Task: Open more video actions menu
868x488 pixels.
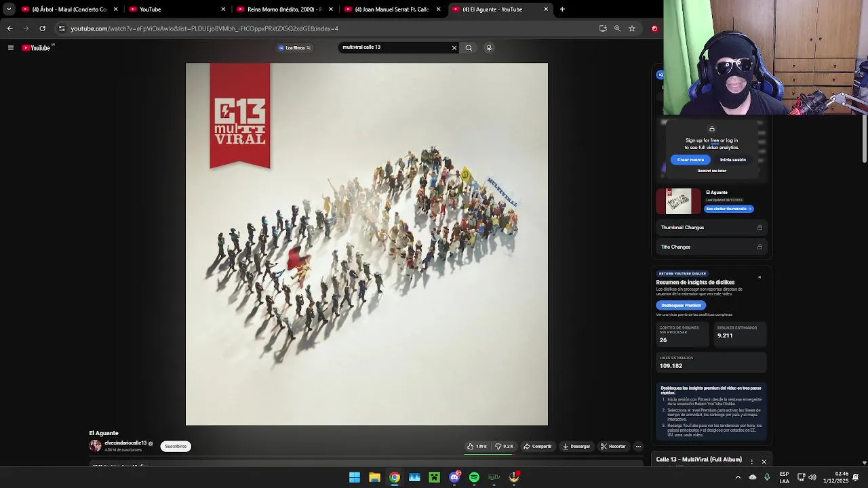Action: tap(638, 446)
